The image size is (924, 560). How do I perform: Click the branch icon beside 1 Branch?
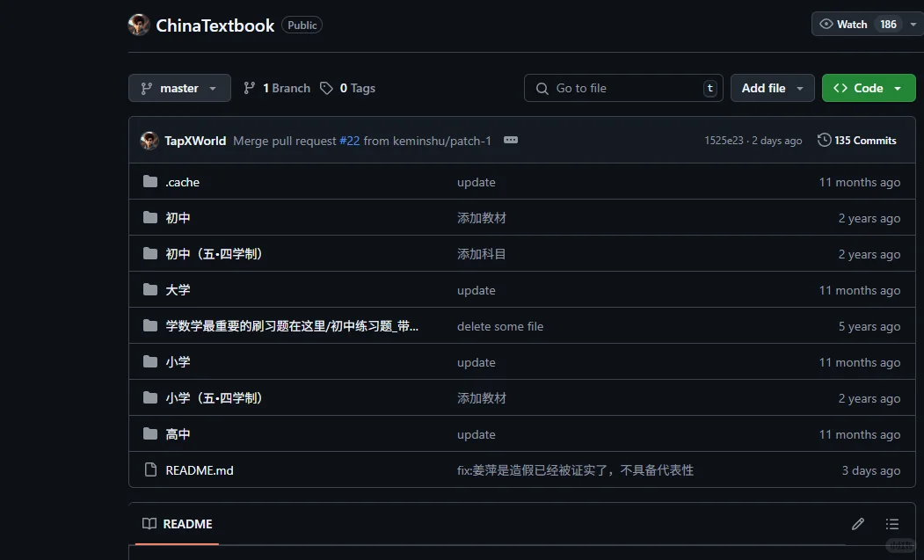pos(250,88)
